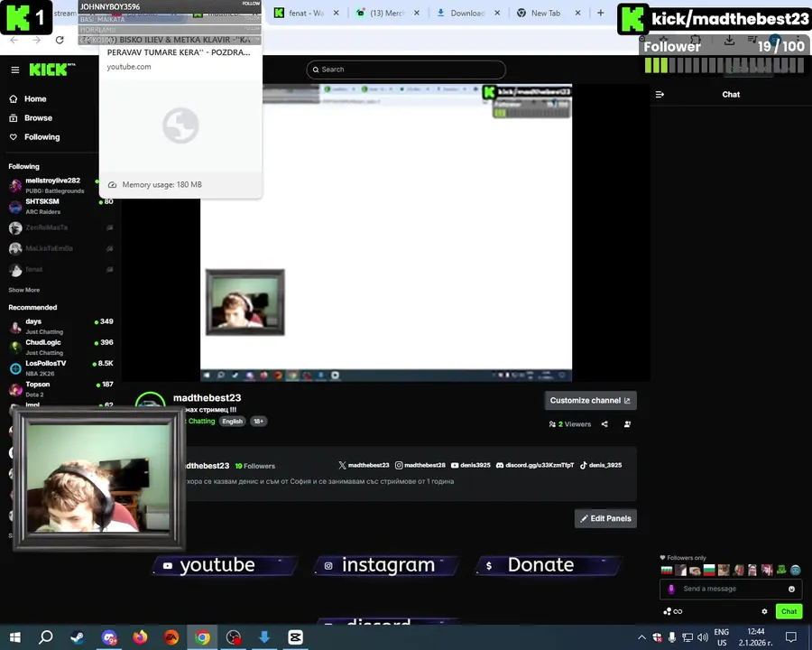Screen dimensions: 812x650
Task: Open recommended channel days
Action: [61, 326]
